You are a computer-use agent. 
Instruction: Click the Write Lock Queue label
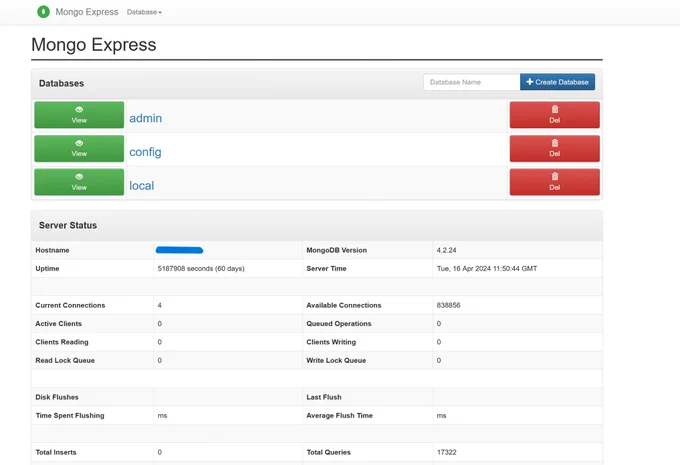coord(336,360)
